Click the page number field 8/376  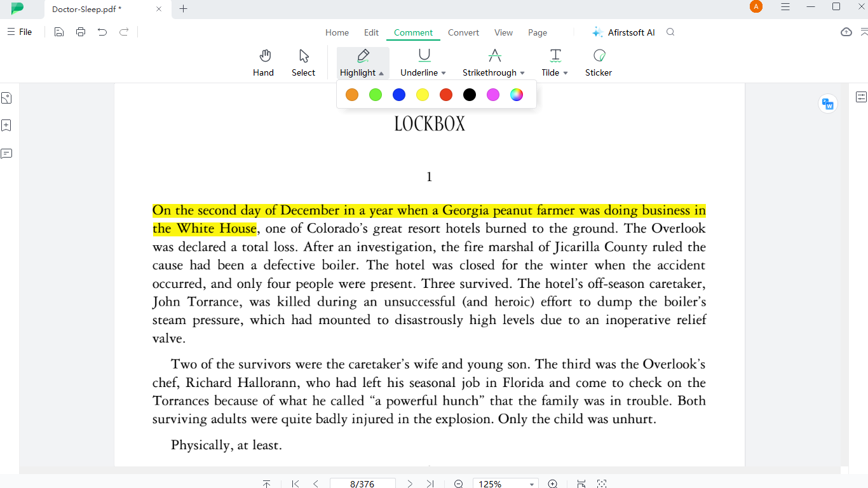pyautogui.click(x=362, y=484)
